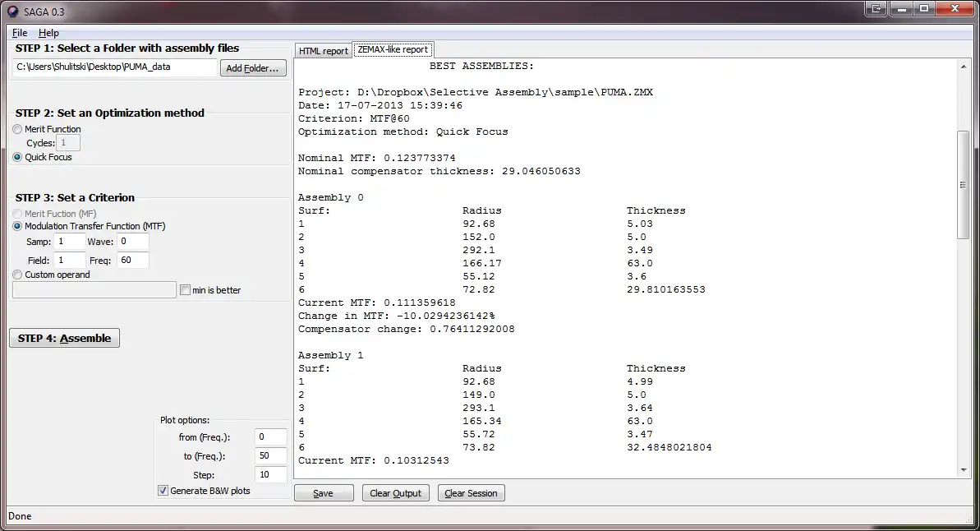Switch to the HTML report tab
Image resolution: width=980 pixels, height=531 pixels.
pyautogui.click(x=323, y=51)
